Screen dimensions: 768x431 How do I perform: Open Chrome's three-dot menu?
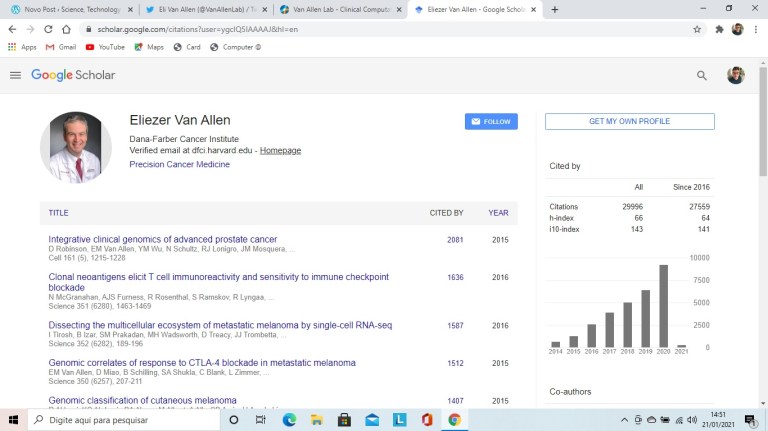pyautogui.click(x=756, y=29)
